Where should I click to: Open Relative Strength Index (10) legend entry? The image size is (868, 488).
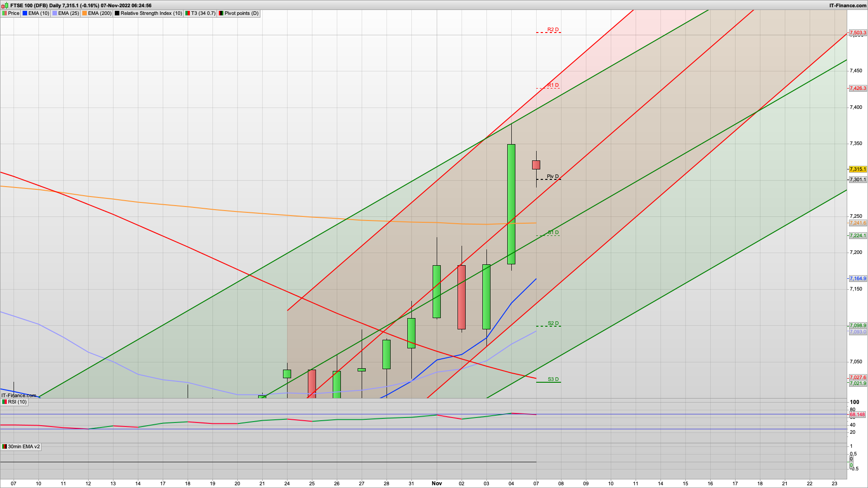[148, 13]
